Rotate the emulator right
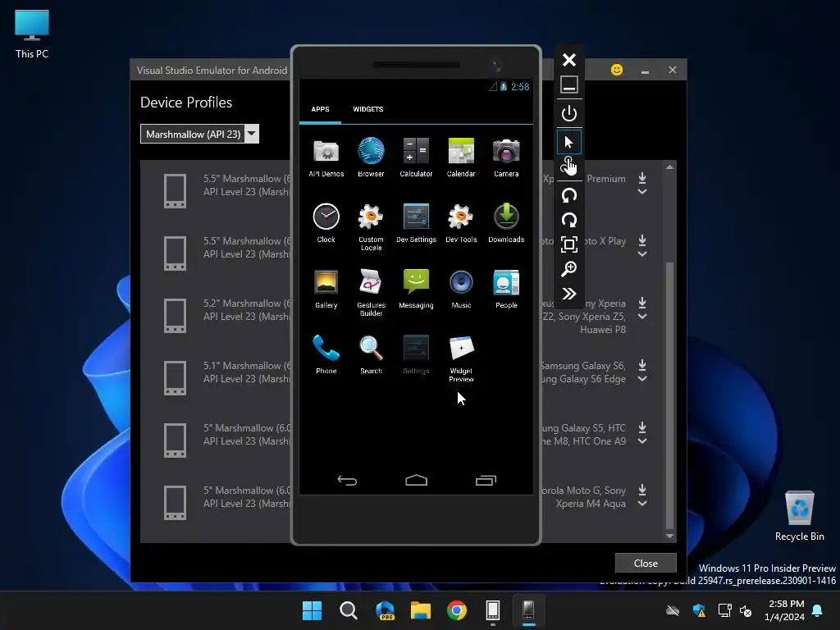The width and height of the screenshot is (840, 630). pyautogui.click(x=569, y=220)
